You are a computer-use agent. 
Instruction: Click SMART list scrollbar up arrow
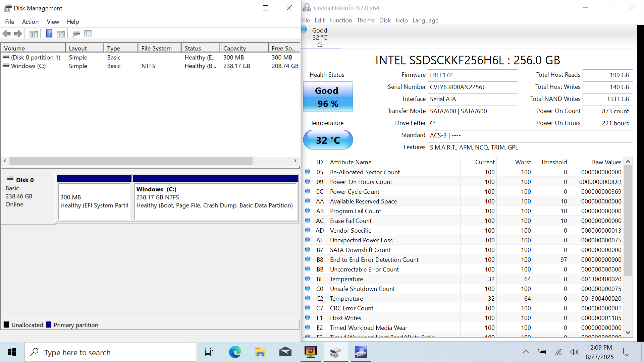click(x=628, y=162)
